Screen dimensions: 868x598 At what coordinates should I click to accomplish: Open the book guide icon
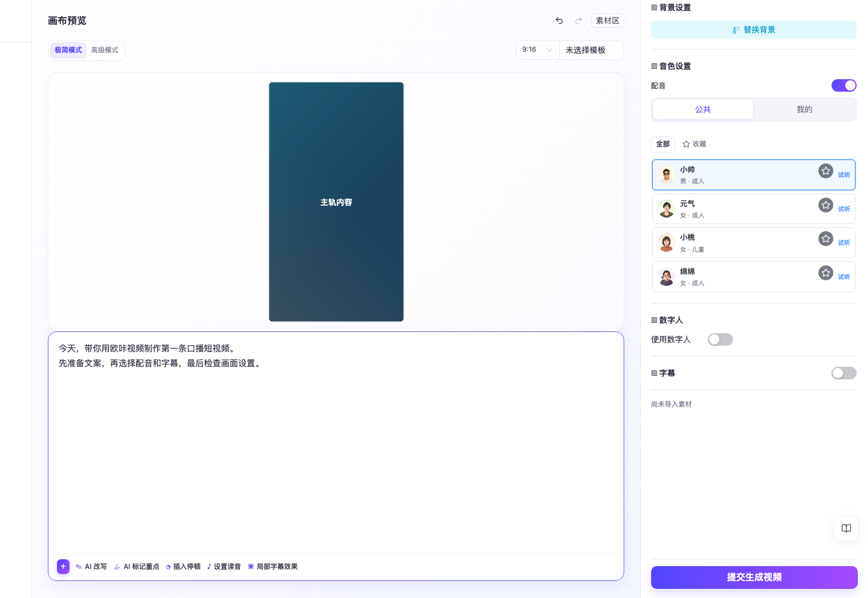click(x=846, y=529)
